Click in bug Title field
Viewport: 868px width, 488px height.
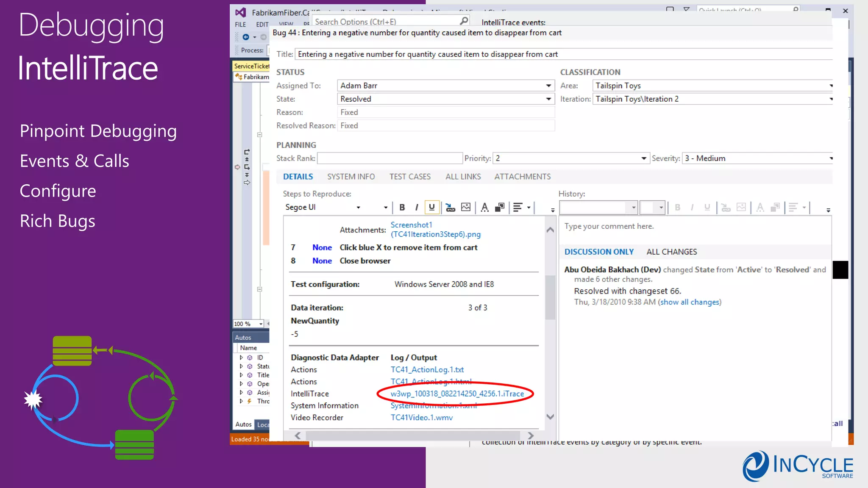pyautogui.click(x=564, y=54)
